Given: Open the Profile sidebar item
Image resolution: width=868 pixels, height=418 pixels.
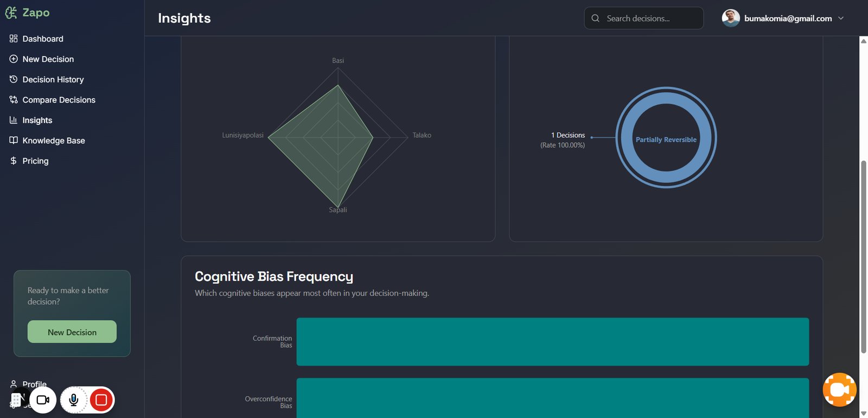Looking at the screenshot, I should coord(34,384).
